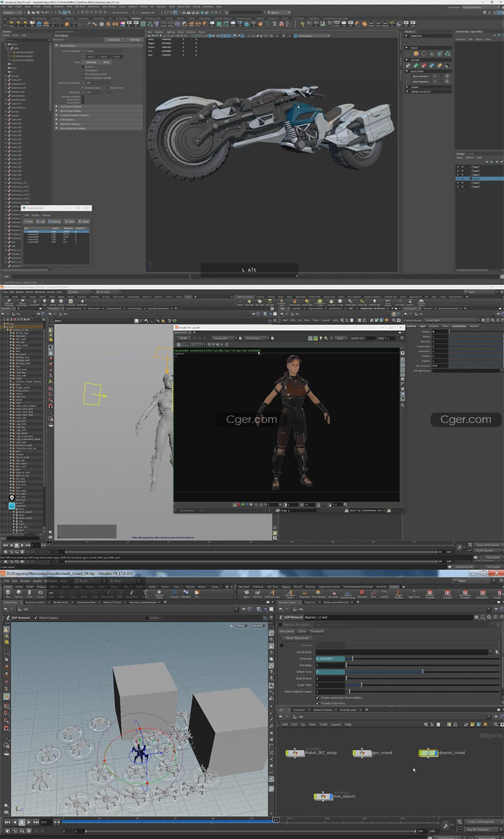Toggle the Object Display checkbox
This screenshot has width=504, height=839.
pos(36,618)
